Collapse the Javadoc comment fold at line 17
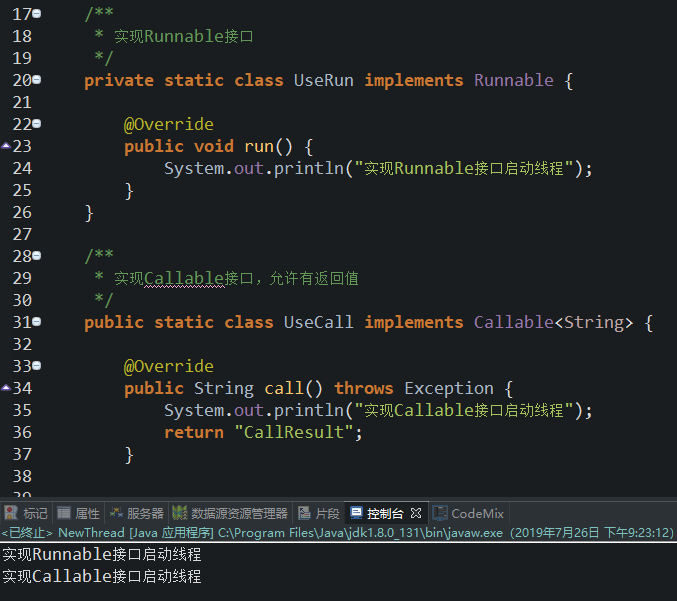The width and height of the screenshot is (677, 601). click(37, 14)
